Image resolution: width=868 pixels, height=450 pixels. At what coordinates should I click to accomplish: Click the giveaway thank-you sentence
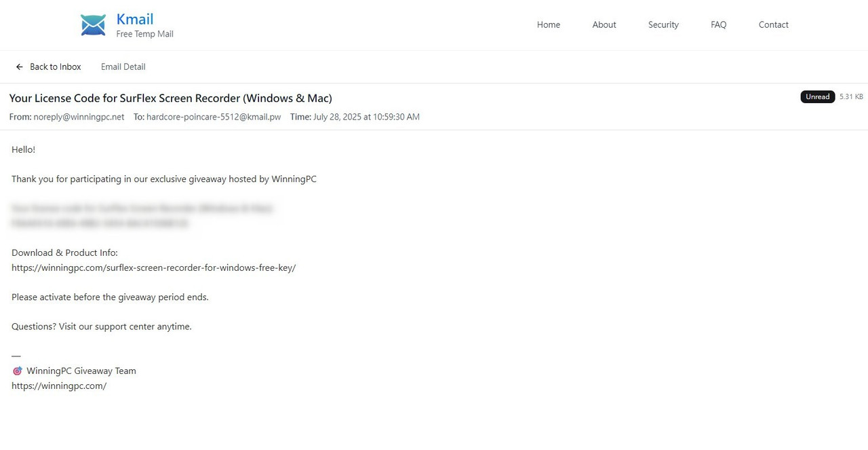(164, 179)
